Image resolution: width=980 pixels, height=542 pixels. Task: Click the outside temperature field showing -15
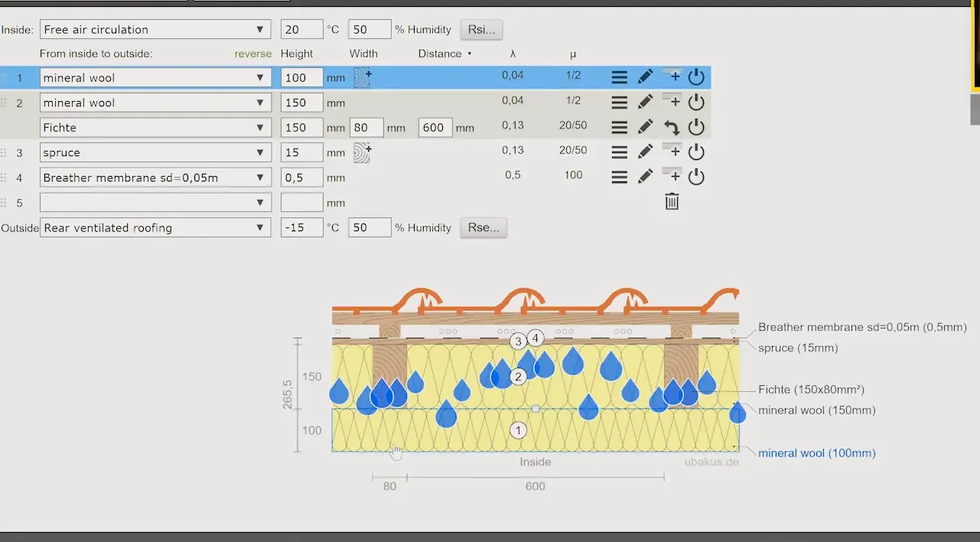pos(301,228)
